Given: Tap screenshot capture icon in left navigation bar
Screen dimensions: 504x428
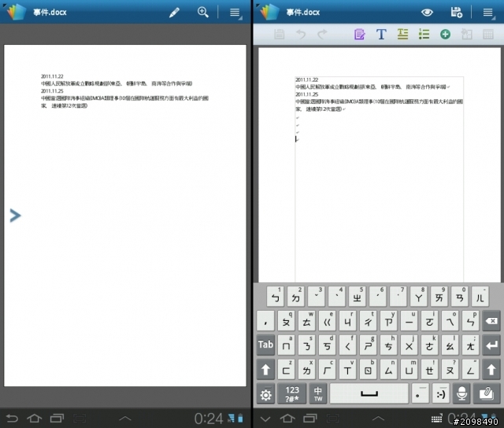Looking at the screenshot, I should (x=80, y=418).
